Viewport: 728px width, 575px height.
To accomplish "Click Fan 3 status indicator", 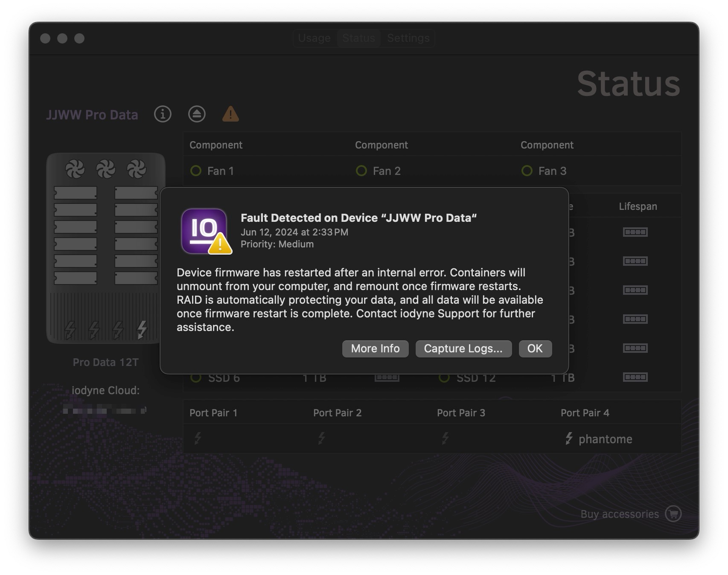I will (x=527, y=171).
